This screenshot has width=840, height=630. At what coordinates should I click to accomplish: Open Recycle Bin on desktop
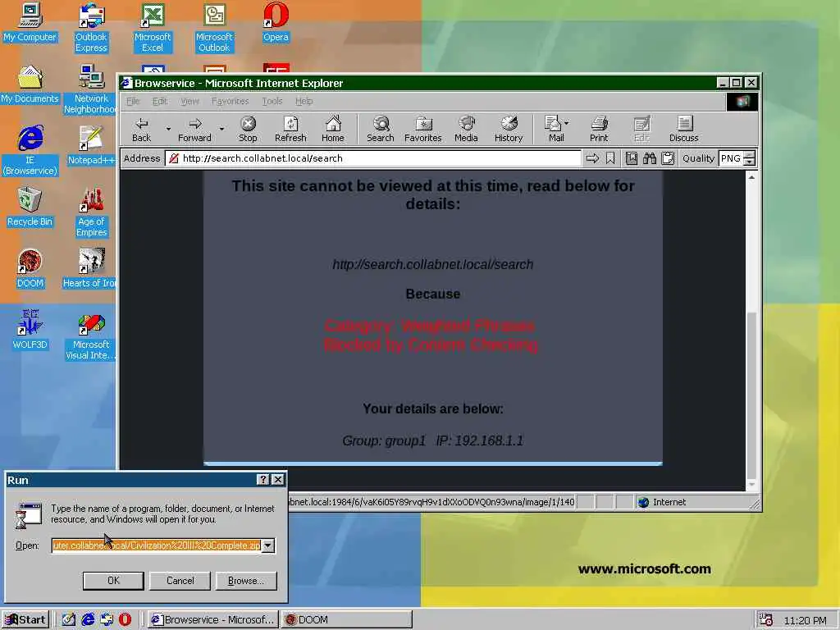(30, 208)
